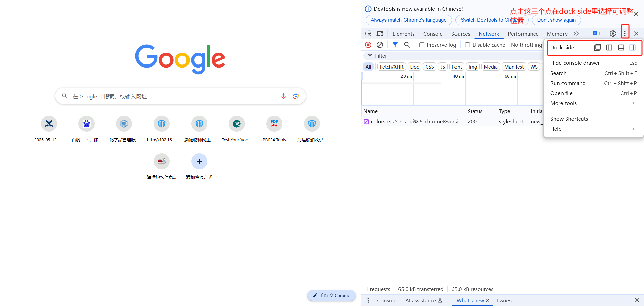Open the 海运旅客信息... shortcut
644x306 pixels.
click(162, 167)
